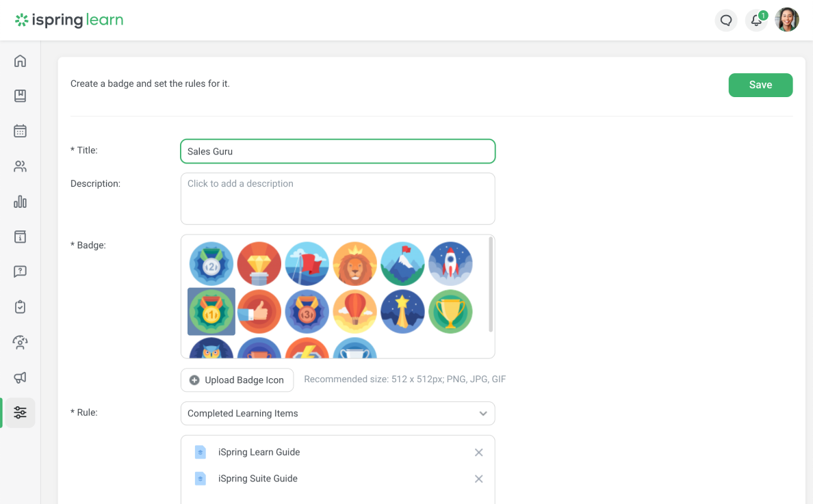
Task: Select the Courses icon in the sidebar
Action: [20, 96]
